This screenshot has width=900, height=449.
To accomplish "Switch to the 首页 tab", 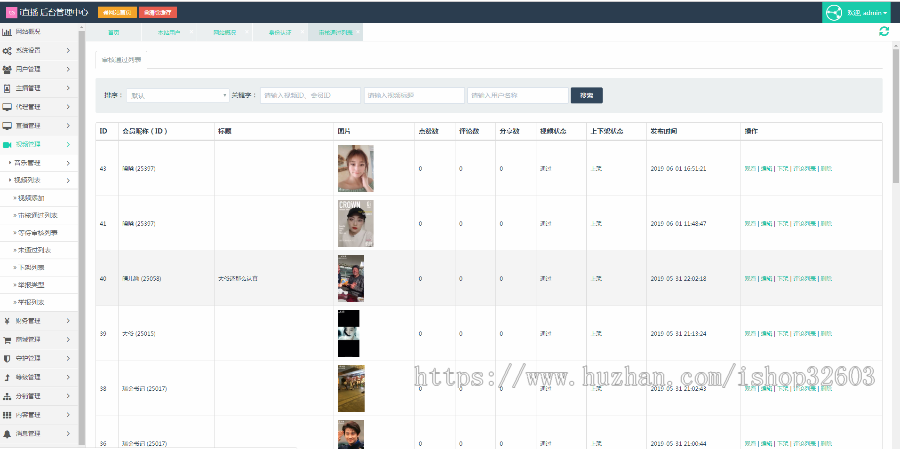I will 114,32.
